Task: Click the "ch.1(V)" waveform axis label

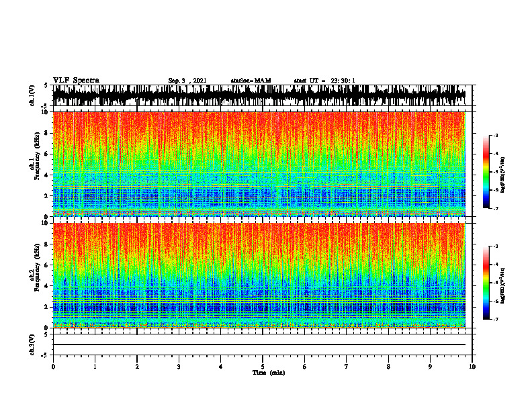Action: [32, 95]
